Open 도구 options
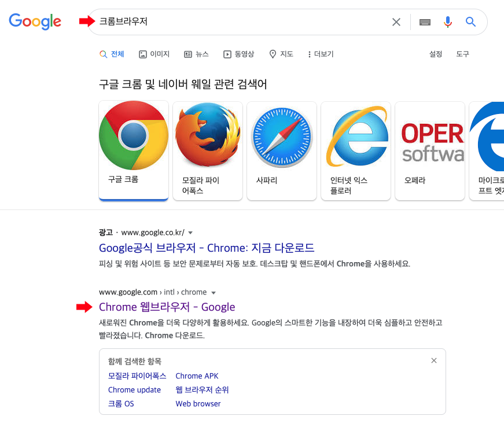The height and width of the screenshot is (427, 504). point(462,54)
